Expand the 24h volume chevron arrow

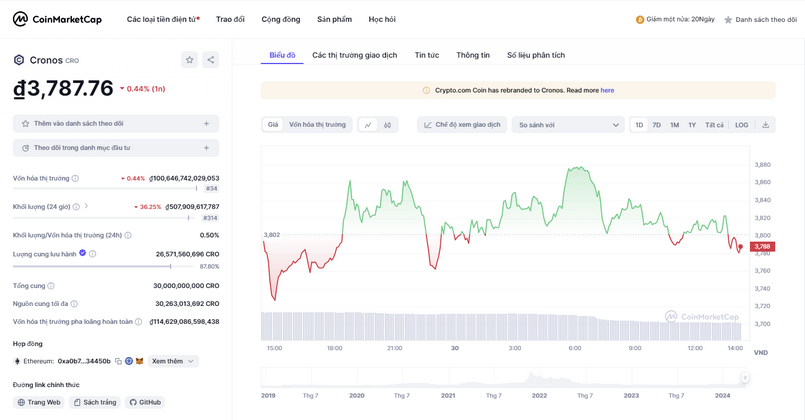(86, 206)
